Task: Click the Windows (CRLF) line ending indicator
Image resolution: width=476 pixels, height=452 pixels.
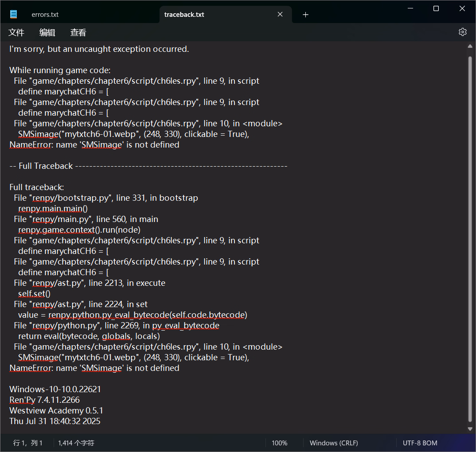Action: [x=334, y=443]
